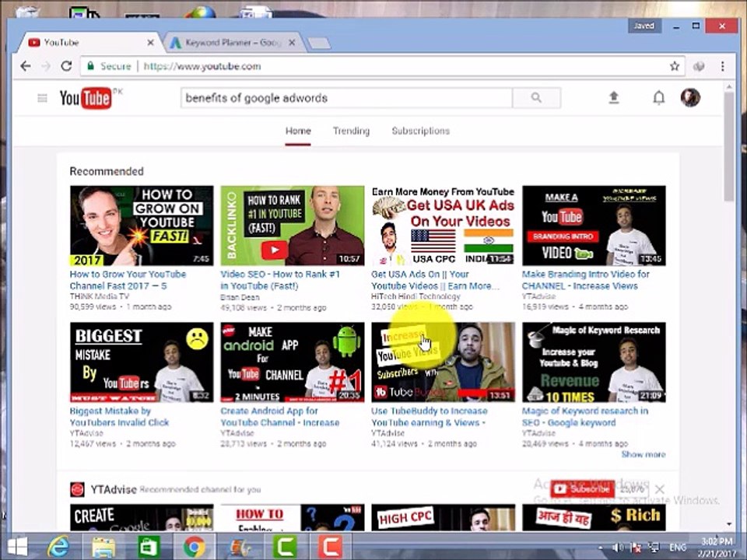
Task: Open the TubeBuddy video thumbnail
Action: pos(443,362)
